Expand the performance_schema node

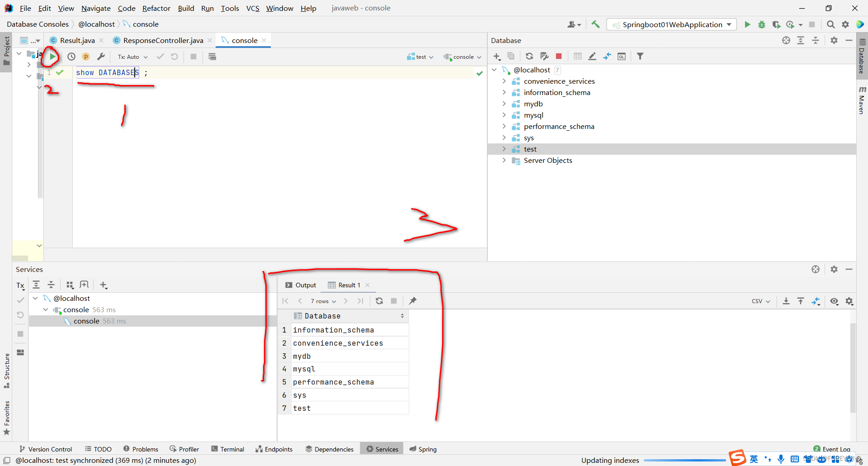point(504,126)
